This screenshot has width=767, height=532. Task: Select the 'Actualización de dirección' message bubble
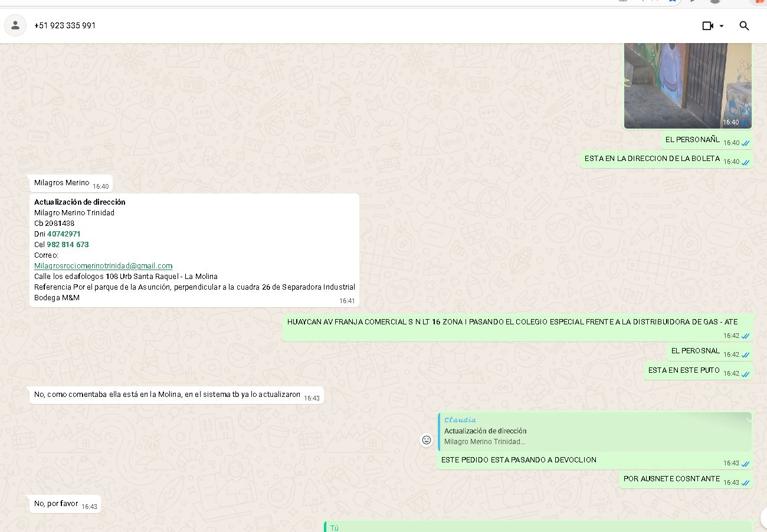point(194,250)
